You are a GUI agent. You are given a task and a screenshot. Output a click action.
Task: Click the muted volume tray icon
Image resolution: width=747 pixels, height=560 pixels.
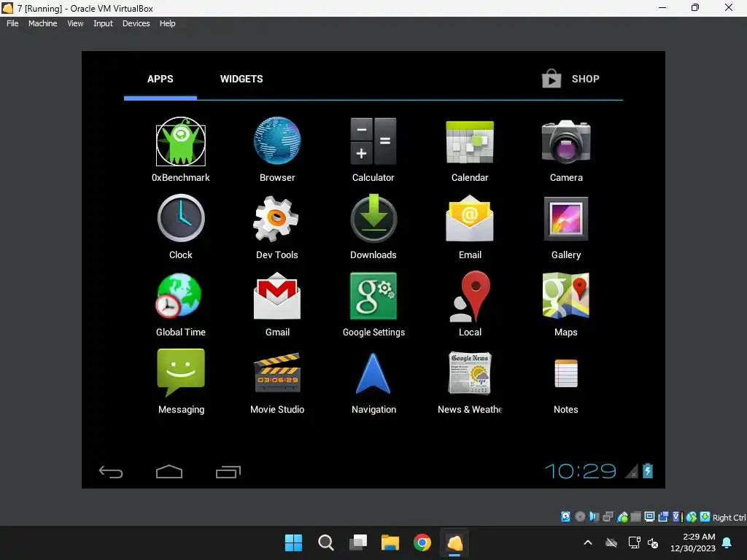click(x=653, y=542)
